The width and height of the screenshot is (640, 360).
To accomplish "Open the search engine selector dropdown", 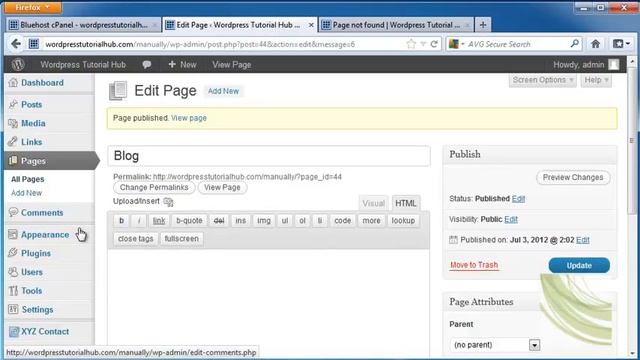I will click(x=457, y=44).
